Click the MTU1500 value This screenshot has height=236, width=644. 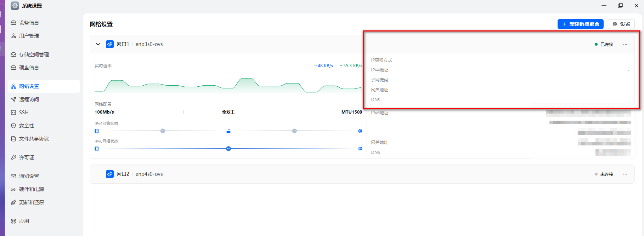tap(352, 112)
